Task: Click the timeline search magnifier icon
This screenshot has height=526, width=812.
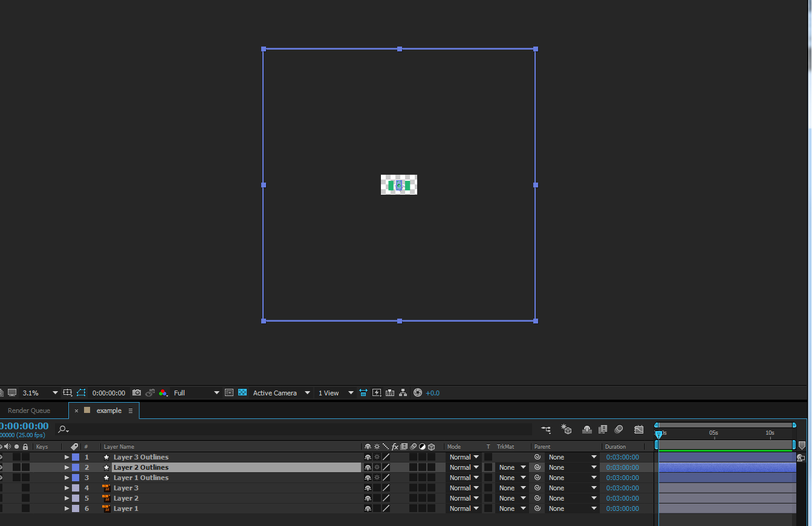Action: tap(63, 429)
